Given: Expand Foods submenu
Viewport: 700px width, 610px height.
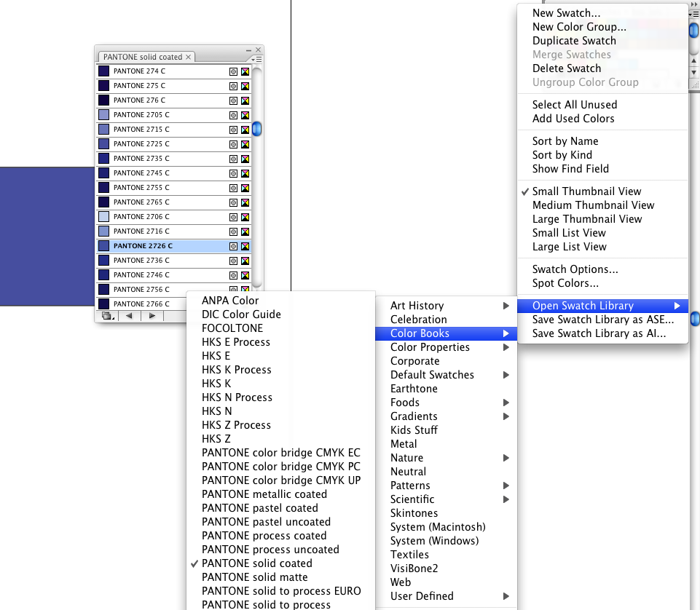Looking at the screenshot, I should (x=446, y=403).
